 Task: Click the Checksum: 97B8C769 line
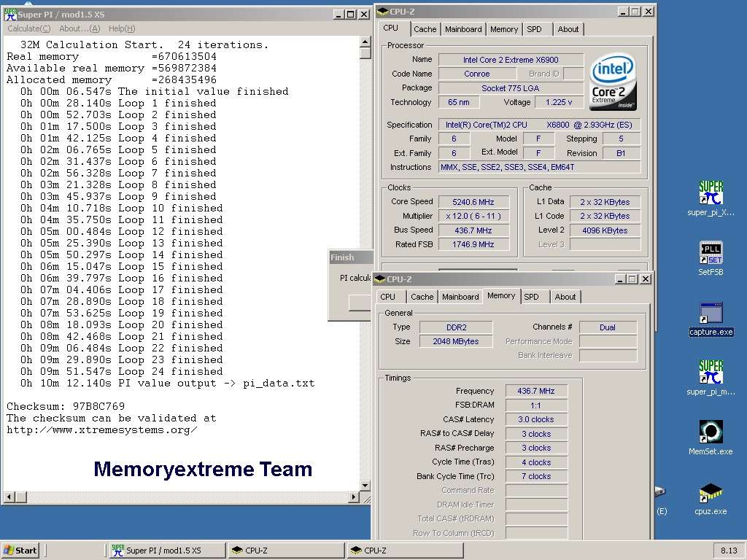66,407
